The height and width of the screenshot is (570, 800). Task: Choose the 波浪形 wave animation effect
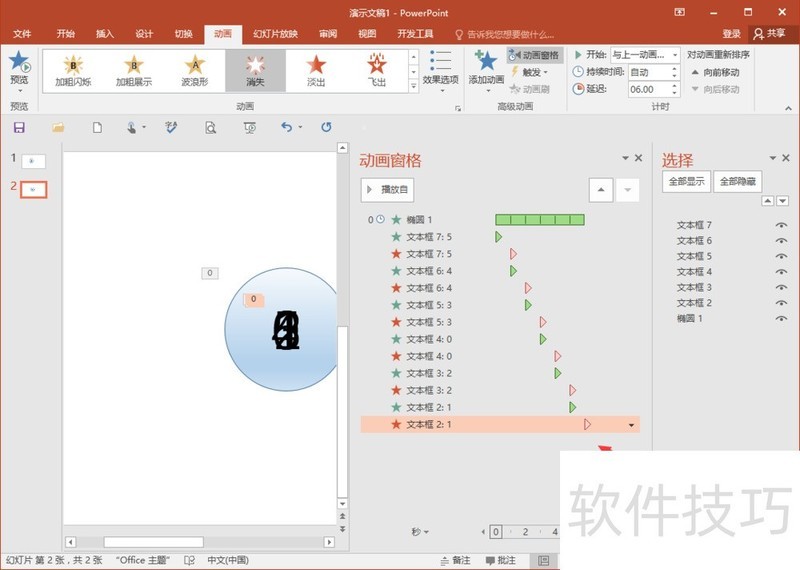(195, 70)
